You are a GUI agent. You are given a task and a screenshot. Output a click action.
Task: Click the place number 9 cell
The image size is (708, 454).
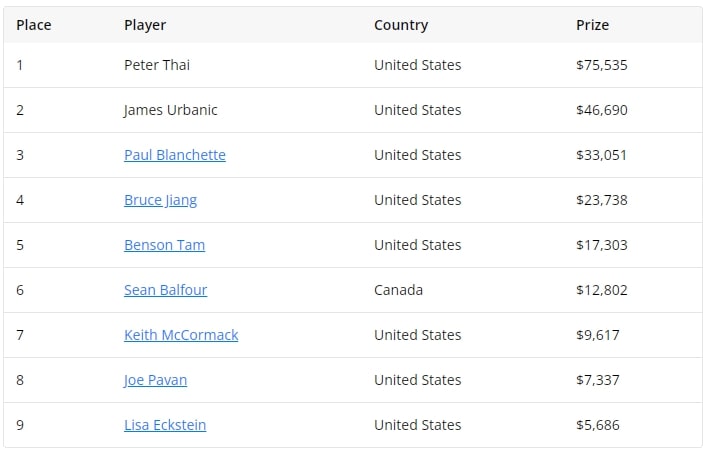coord(20,425)
